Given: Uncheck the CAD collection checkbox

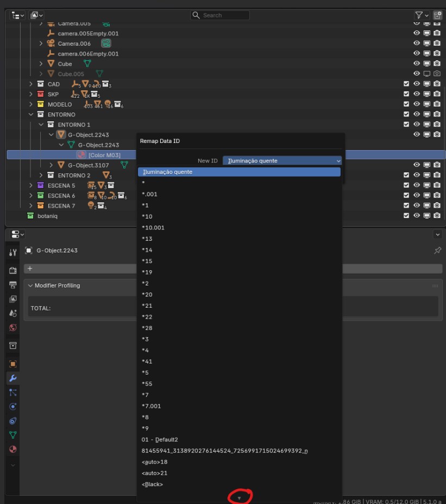Looking at the screenshot, I should tap(406, 84).
